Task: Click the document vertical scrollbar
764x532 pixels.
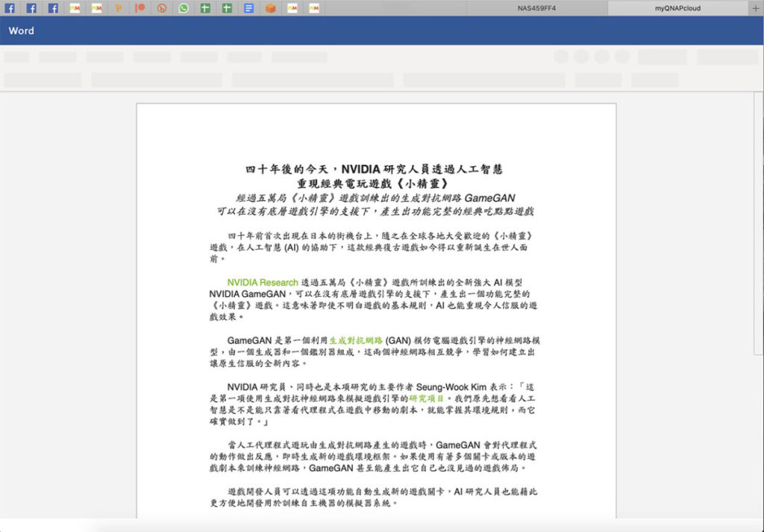Action: click(x=758, y=223)
